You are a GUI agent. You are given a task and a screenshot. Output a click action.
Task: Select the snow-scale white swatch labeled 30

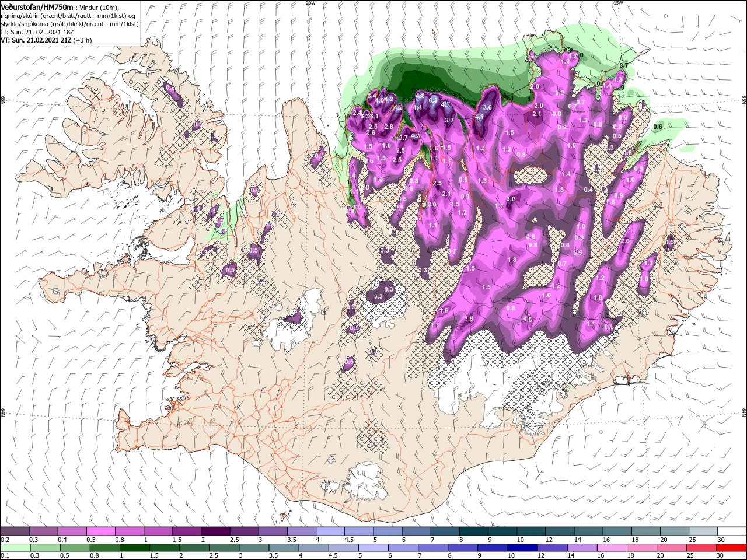tap(732, 531)
